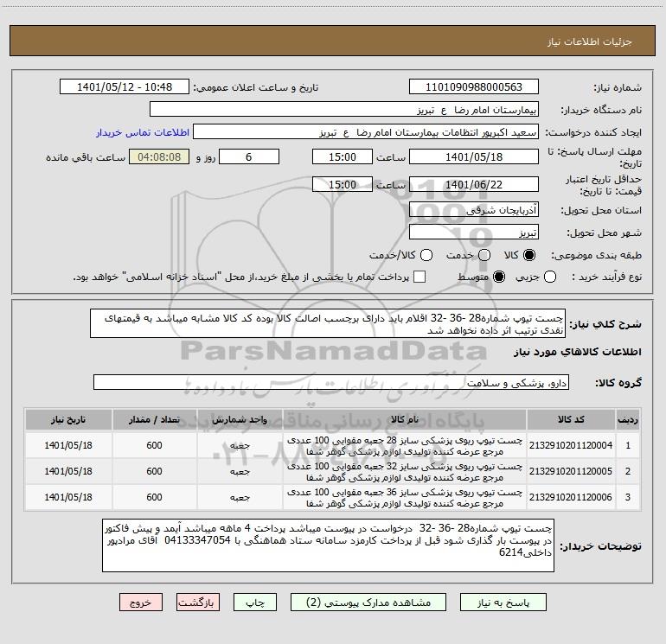Click page header جزئیات اطلاعات نیاز
Viewport: 666px width, 644px height.
pyautogui.click(x=590, y=41)
